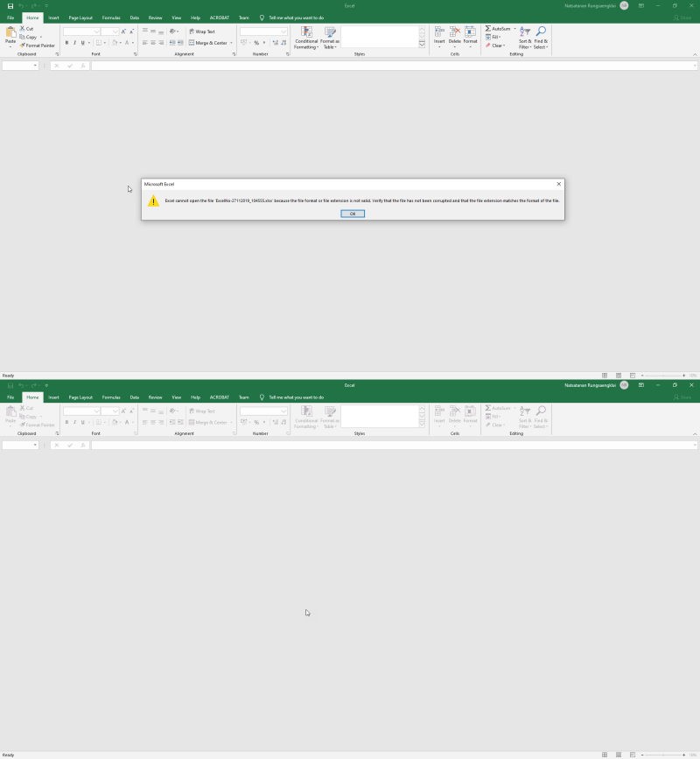Click Insert cells icon in upper window ribbon
The width and height of the screenshot is (700, 759).
[x=439, y=32]
